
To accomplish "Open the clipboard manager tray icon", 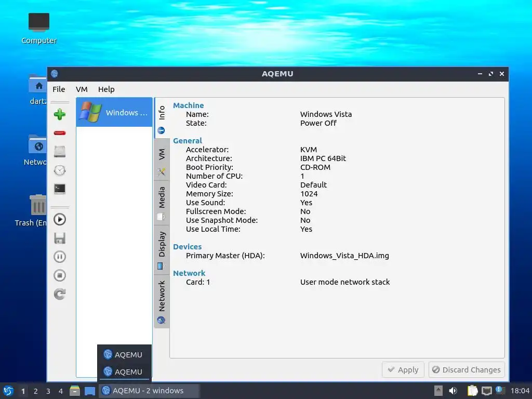I will click(x=473, y=391).
